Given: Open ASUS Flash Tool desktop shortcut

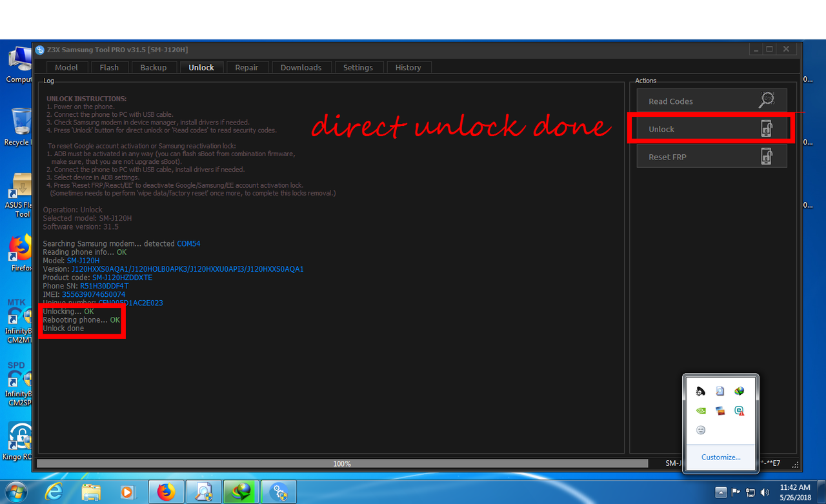Looking at the screenshot, I should (18, 196).
